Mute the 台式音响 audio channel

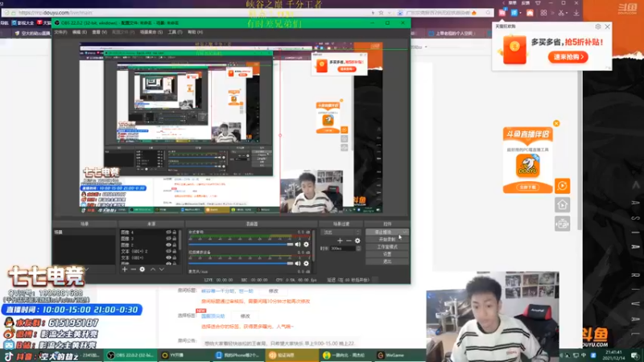[298, 245]
